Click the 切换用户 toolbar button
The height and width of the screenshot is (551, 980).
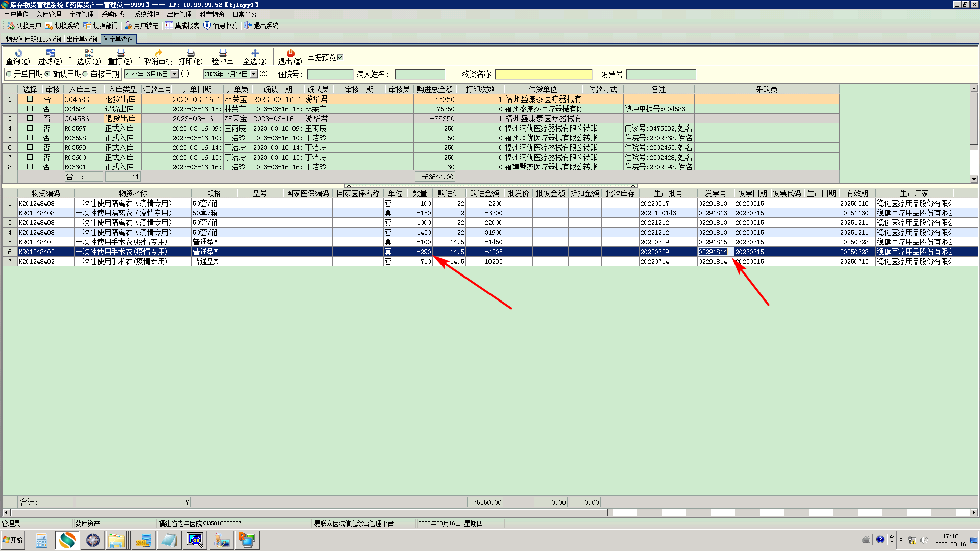[x=24, y=26]
